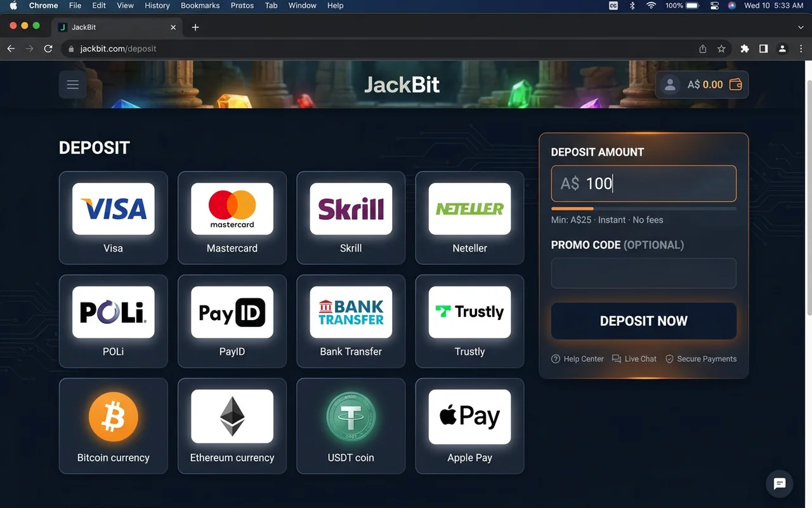The image size is (812, 508).
Task: Open a new browser tab
Action: pos(195,27)
